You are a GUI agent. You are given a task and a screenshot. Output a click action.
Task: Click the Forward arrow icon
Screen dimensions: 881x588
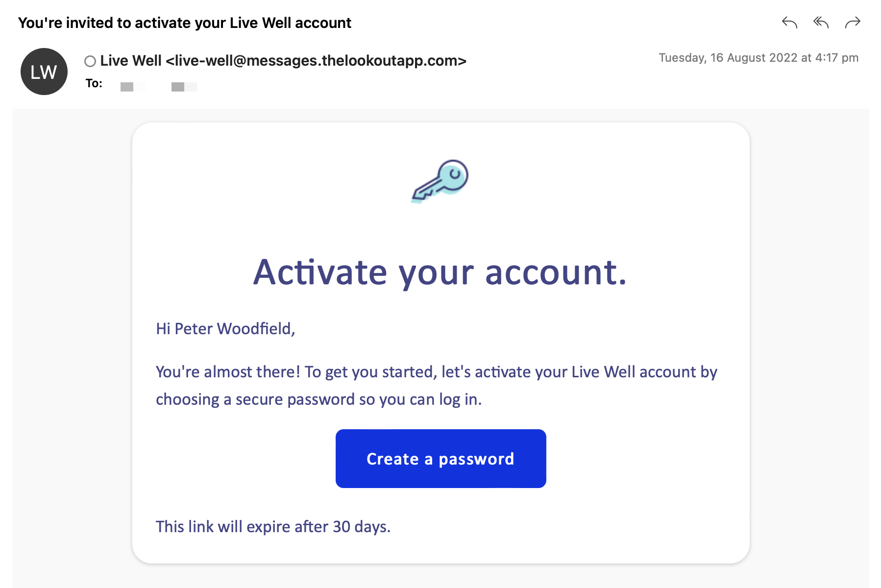click(x=853, y=23)
